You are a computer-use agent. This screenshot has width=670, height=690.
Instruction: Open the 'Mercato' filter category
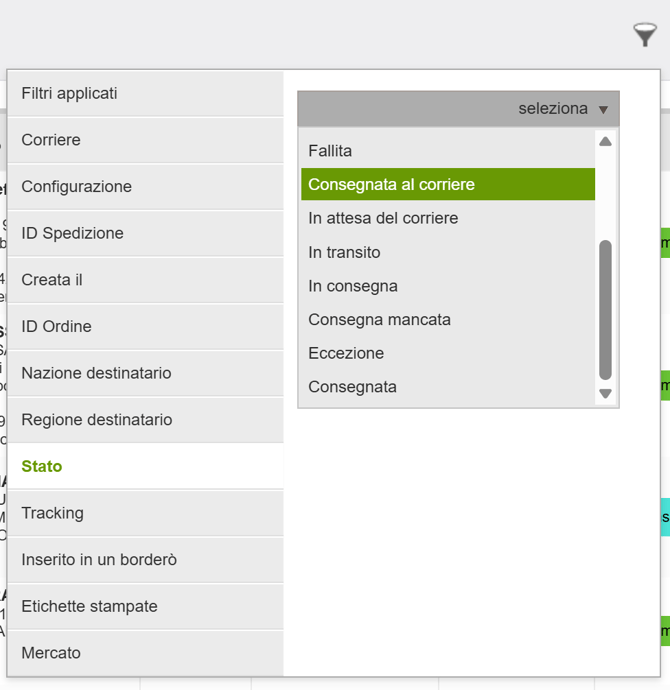click(x=146, y=653)
